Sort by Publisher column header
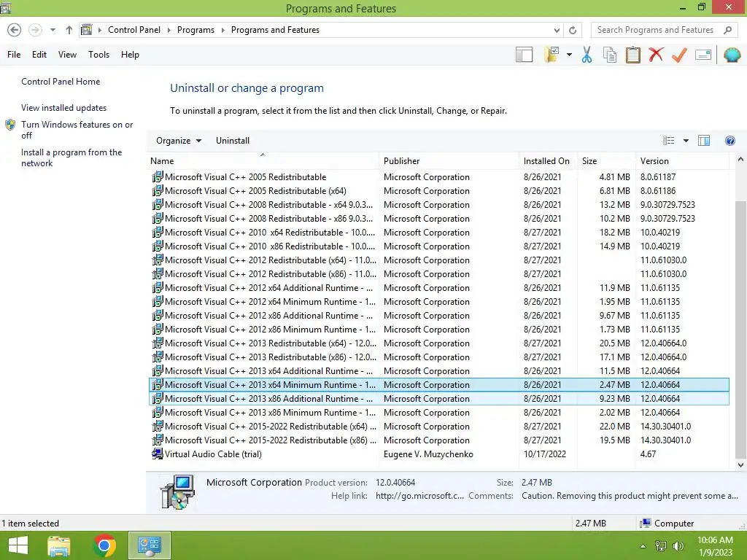The width and height of the screenshot is (747, 560). click(x=449, y=161)
